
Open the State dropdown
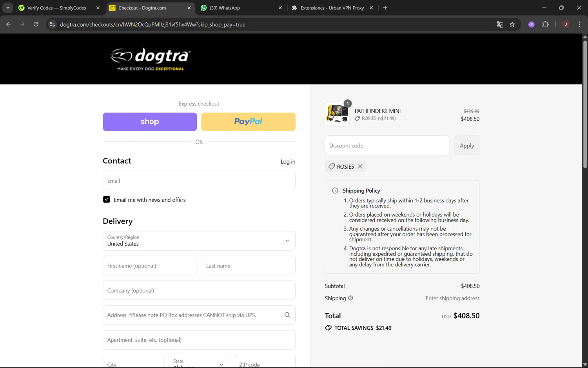tap(199, 361)
